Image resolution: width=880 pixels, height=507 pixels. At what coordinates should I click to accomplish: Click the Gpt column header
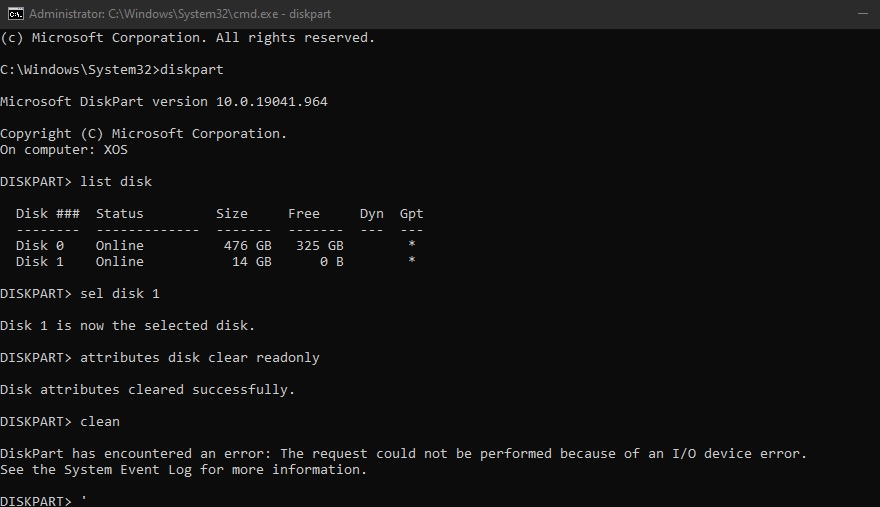click(x=411, y=214)
